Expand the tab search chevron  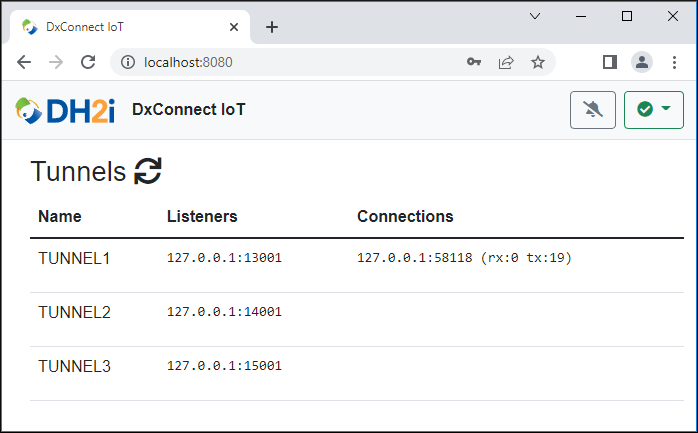tap(535, 16)
